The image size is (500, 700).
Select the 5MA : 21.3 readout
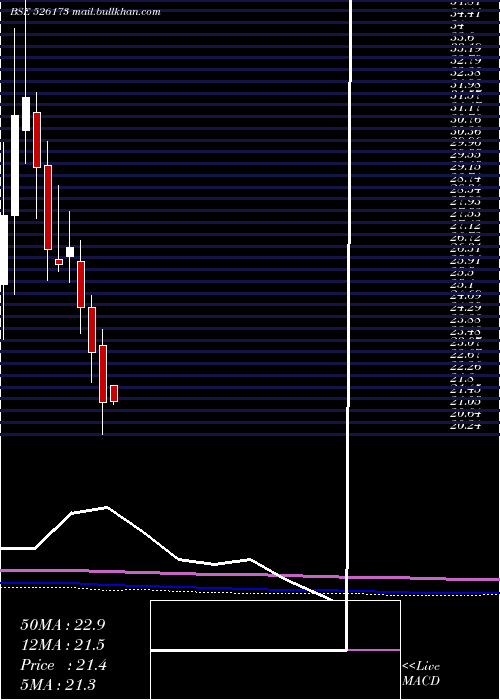pyautogui.click(x=57, y=685)
